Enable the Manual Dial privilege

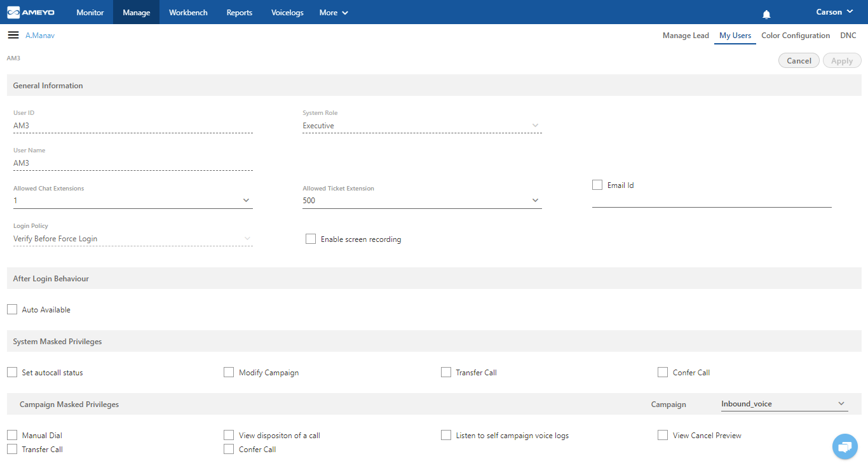12,435
